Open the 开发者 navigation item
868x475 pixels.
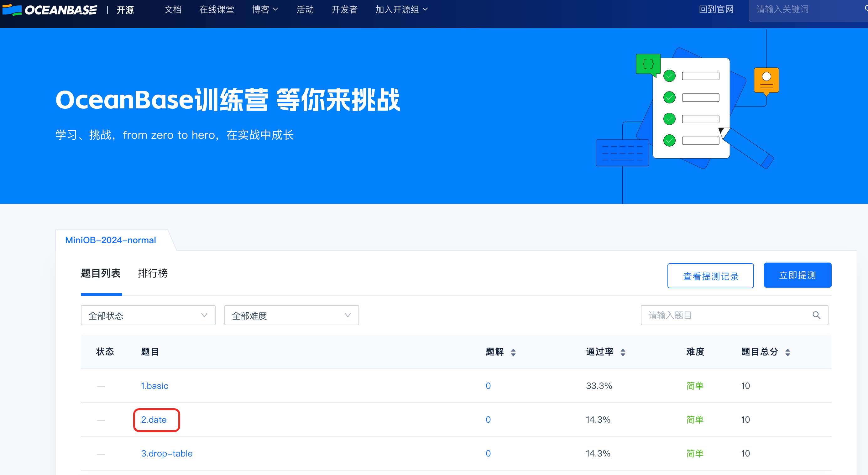pyautogui.click(x=345, y=9)
